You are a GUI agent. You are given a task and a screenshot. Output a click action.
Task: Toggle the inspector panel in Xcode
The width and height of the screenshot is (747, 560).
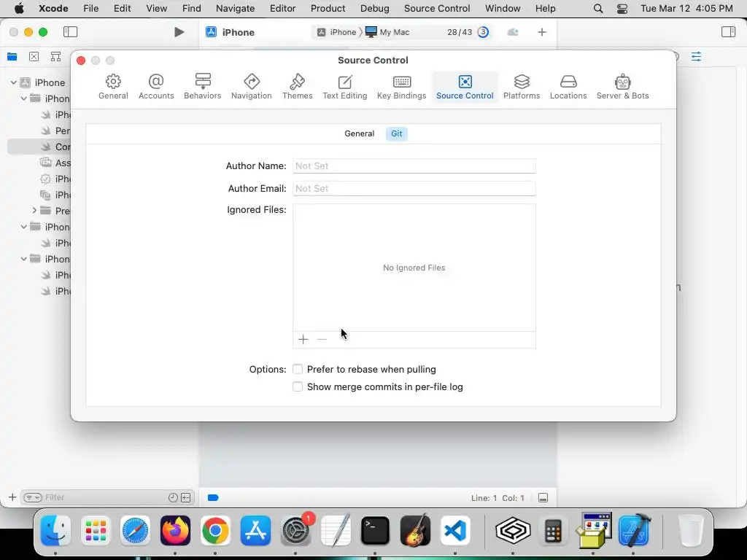click(728, 32)
